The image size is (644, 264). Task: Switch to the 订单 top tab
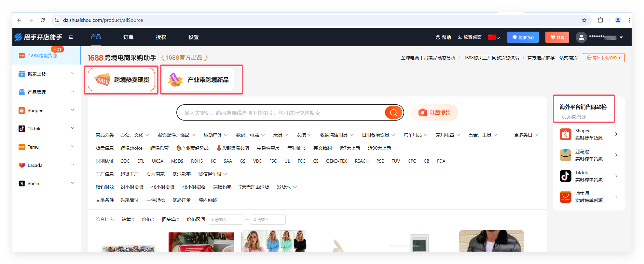pyautogui.click(x=128, y=37)
